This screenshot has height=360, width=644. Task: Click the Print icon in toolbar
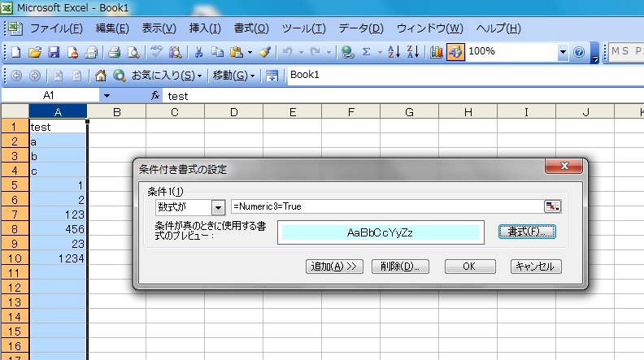point(115,52)
